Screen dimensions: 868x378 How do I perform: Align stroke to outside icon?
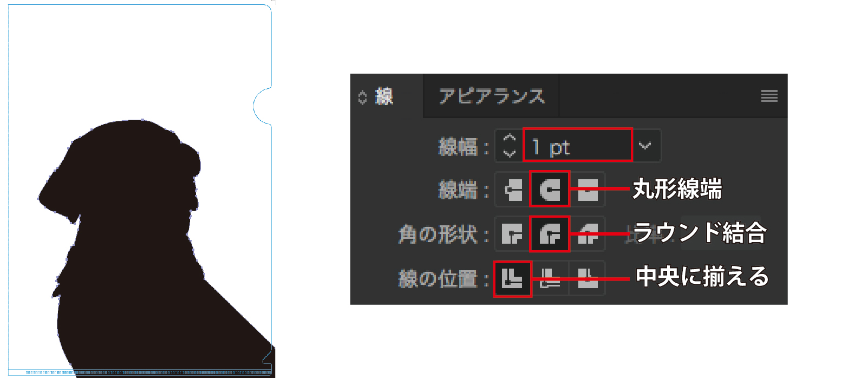(x=587, y=278)
